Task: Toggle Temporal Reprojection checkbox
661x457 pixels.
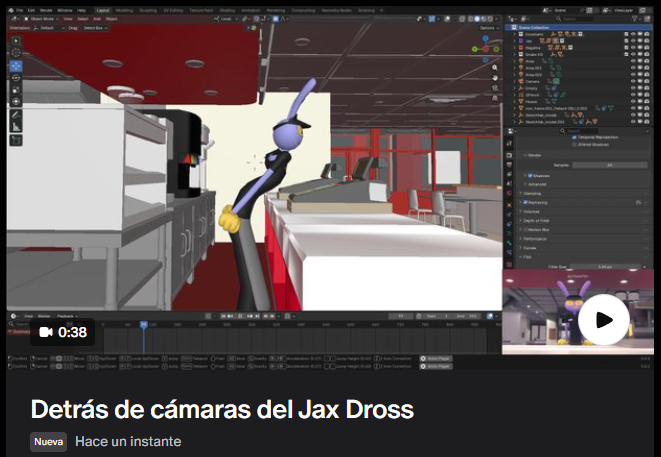Action: (574, 137)
